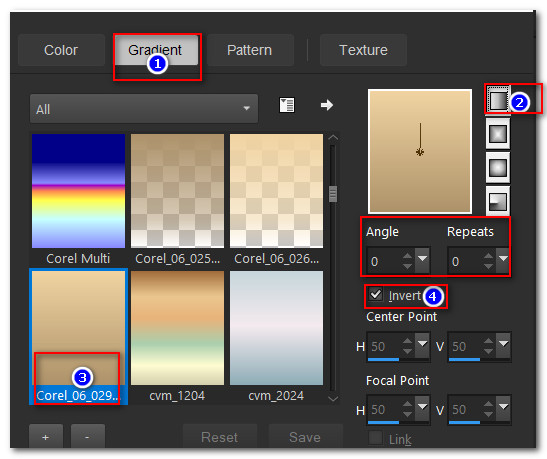Open Focal Point H value dropdown
The height and width of the screenshot is (459, 547).
[422, 408]
